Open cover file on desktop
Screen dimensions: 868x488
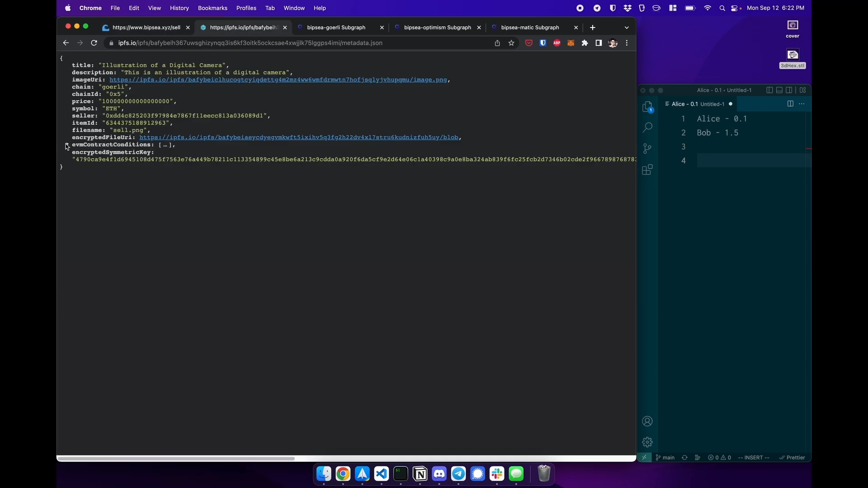pyautogui.click(x=793, y=29)
